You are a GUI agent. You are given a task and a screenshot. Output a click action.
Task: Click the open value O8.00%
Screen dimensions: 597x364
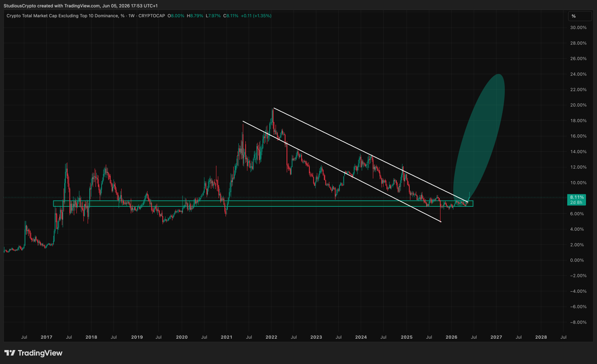[176, 16]
